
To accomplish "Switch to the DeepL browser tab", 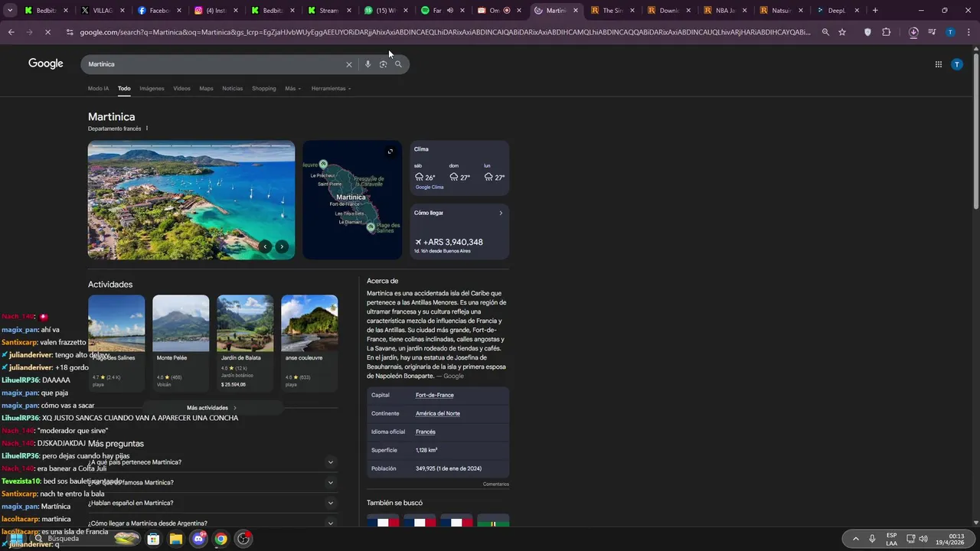I will [836, 11].
